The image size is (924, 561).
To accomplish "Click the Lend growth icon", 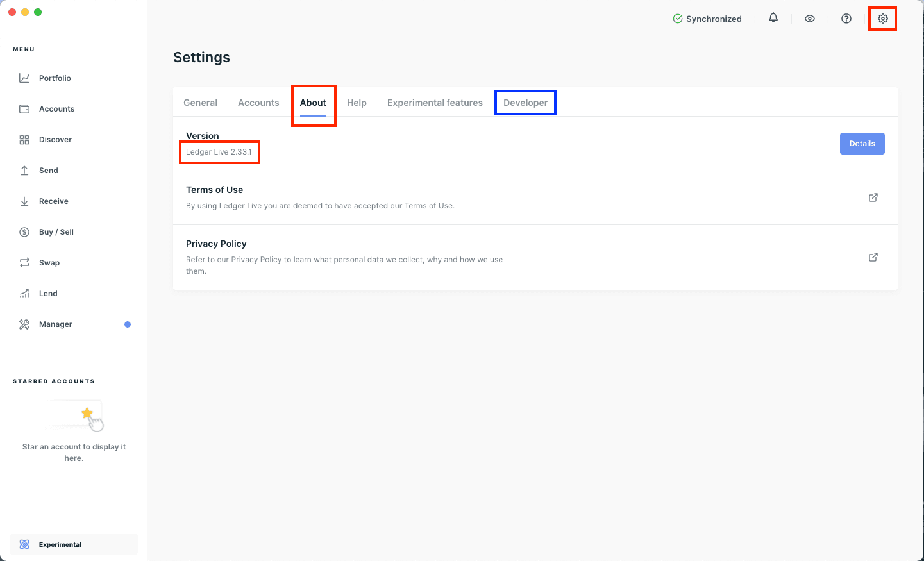I will (24, 294).
